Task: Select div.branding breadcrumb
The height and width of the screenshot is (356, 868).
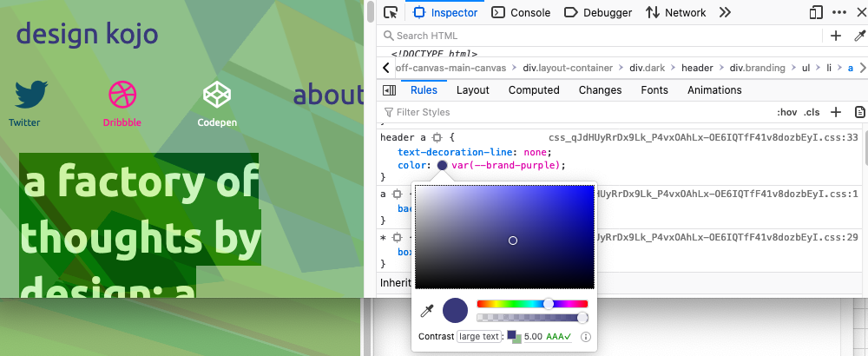Action: 757,68
